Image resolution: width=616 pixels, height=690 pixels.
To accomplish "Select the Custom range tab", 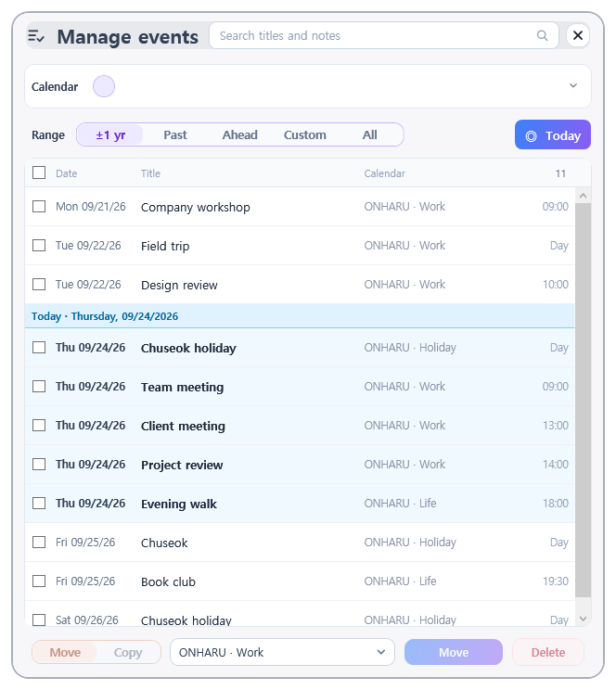I will click(304, 134).
